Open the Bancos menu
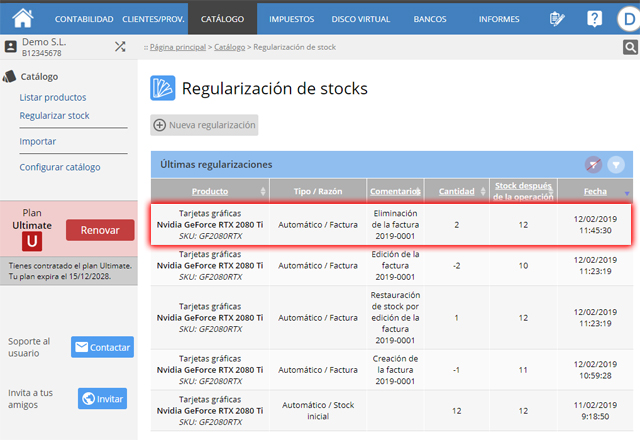 pos(428,19)
